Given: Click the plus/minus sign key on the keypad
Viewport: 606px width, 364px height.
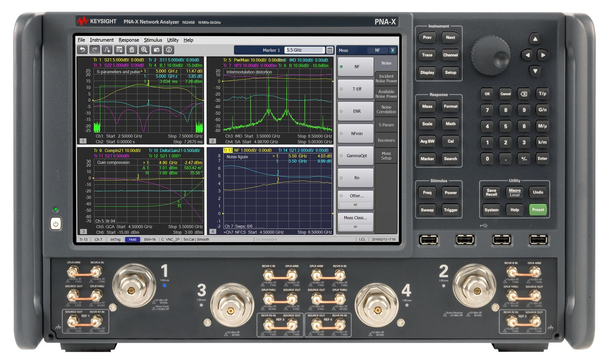Looking at the screenshot, I should 524,159.
